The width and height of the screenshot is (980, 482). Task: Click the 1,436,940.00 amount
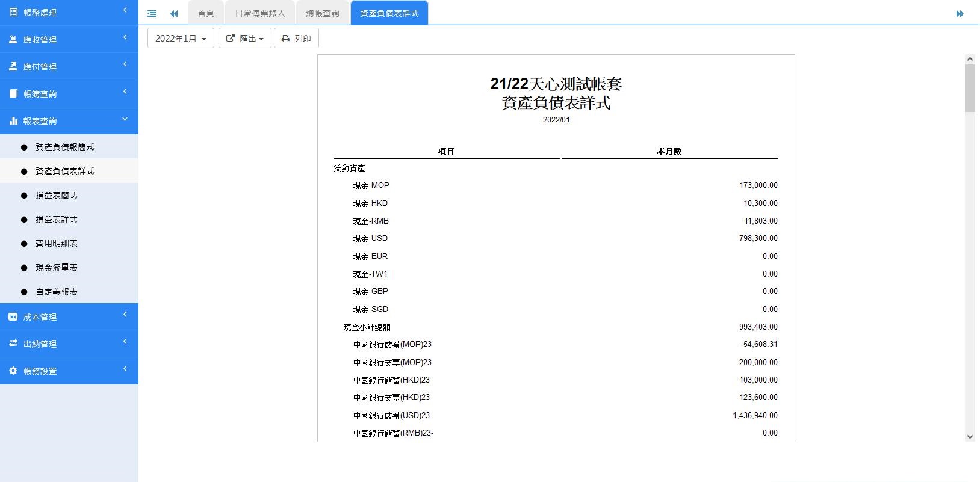pos(755,416)
